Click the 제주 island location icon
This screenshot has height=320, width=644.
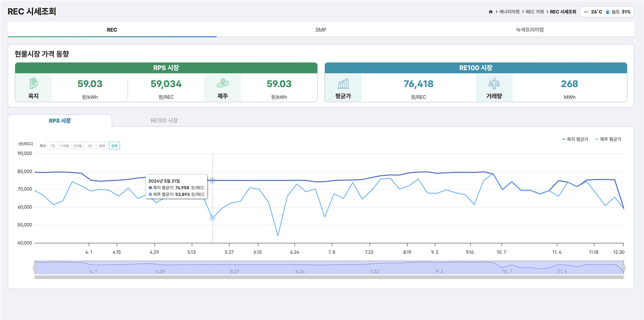(x=222, y=83)
